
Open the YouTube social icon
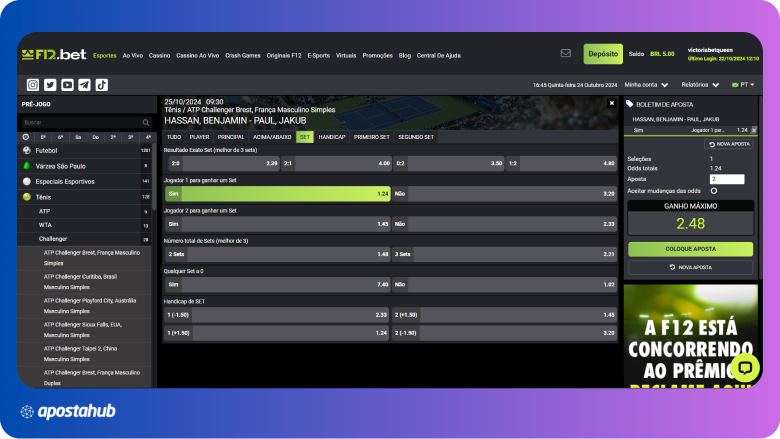(67, 85)
